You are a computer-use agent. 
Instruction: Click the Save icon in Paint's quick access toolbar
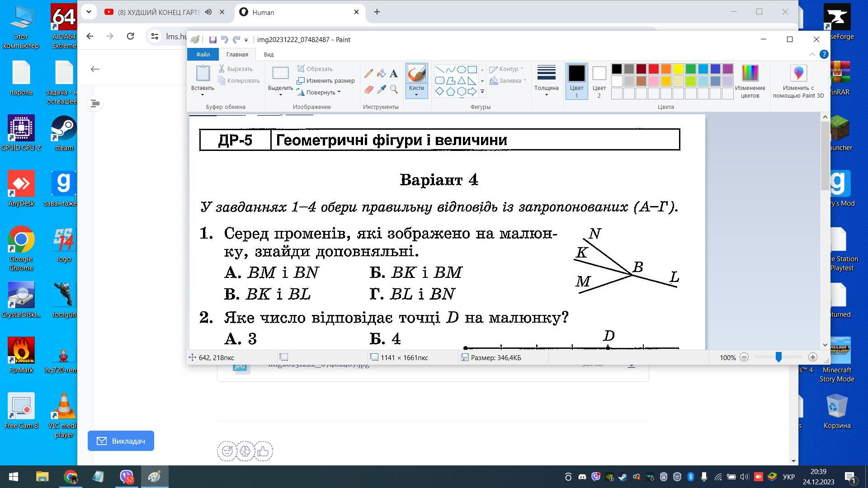(213, 40)
